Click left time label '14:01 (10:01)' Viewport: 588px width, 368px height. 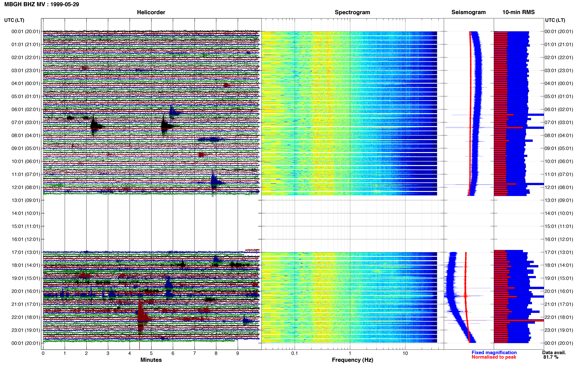pyautogui.click(x=26, y=213)
